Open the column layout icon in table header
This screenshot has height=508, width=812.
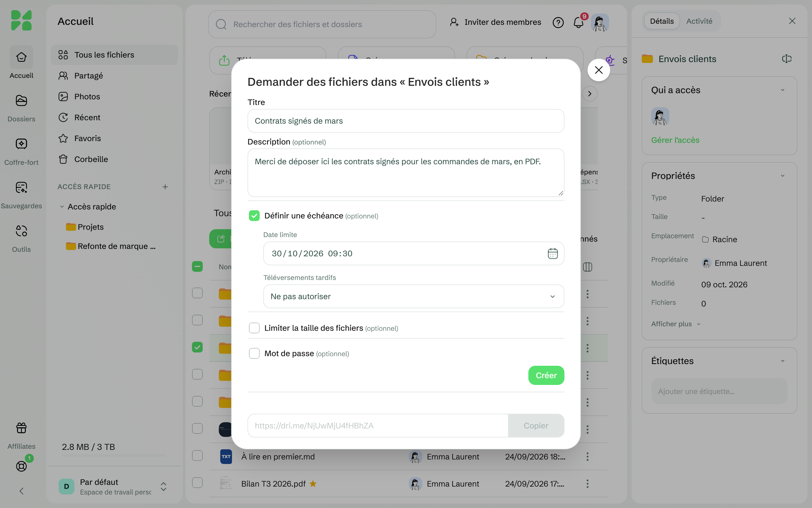588,267
